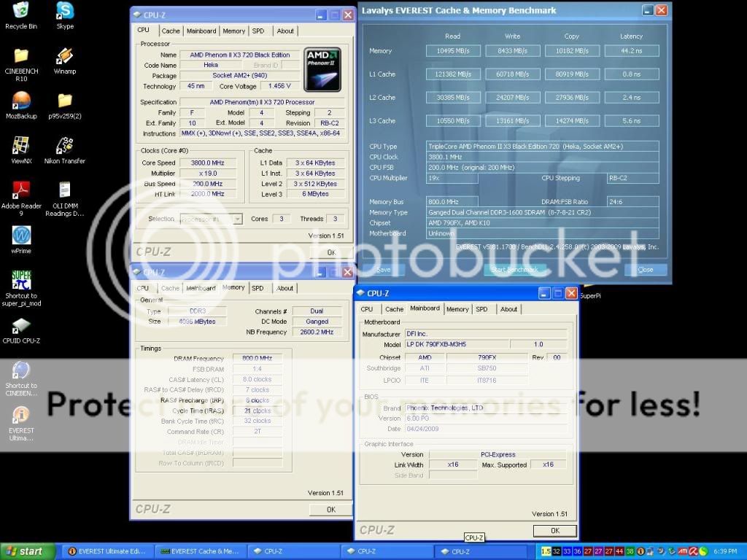Click the Code Name value Heka

click(x=211, y=65)
